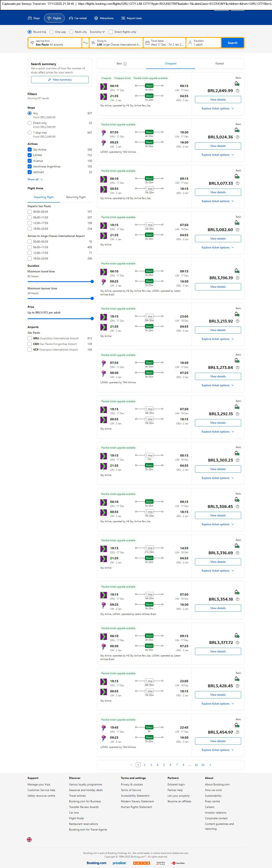Expand ticket options for BRL3,024.36 flight
The image size is (272, 868).
(x=217, y=155)
